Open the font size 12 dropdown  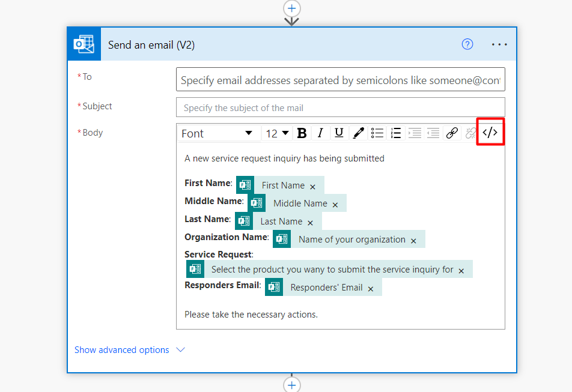pyautogui.click(x=277, y=133)
